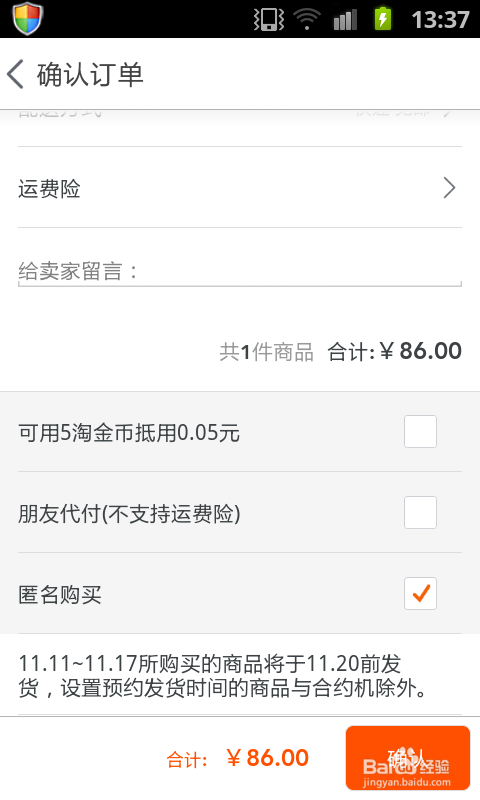
Task: Tap the 13:37 clock in status bar
Action: [x=440, y=20]
